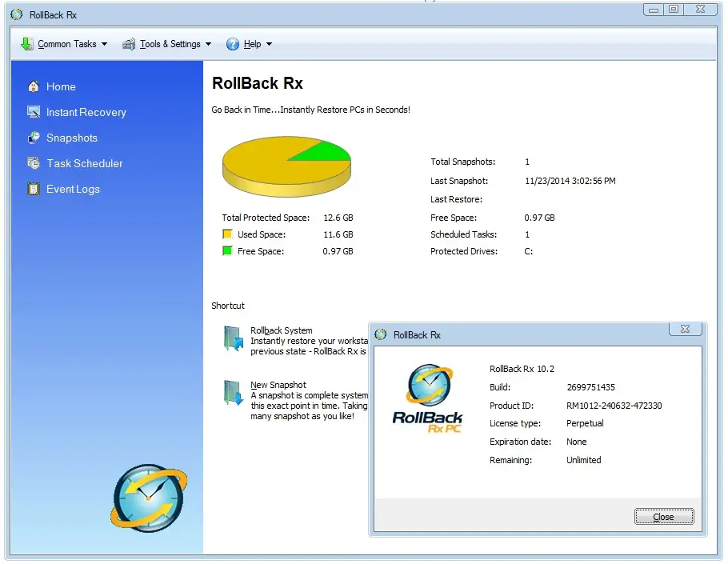Screen dimensions: 728x564
Task: Click the Close button in About dialog
Action: click(x=664, y=517)
